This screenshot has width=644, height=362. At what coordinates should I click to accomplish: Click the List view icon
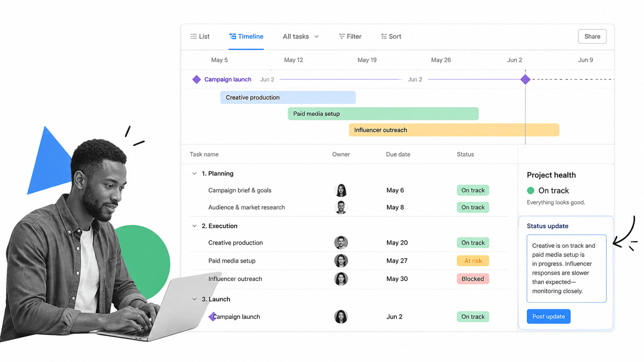tap(193, 37)
